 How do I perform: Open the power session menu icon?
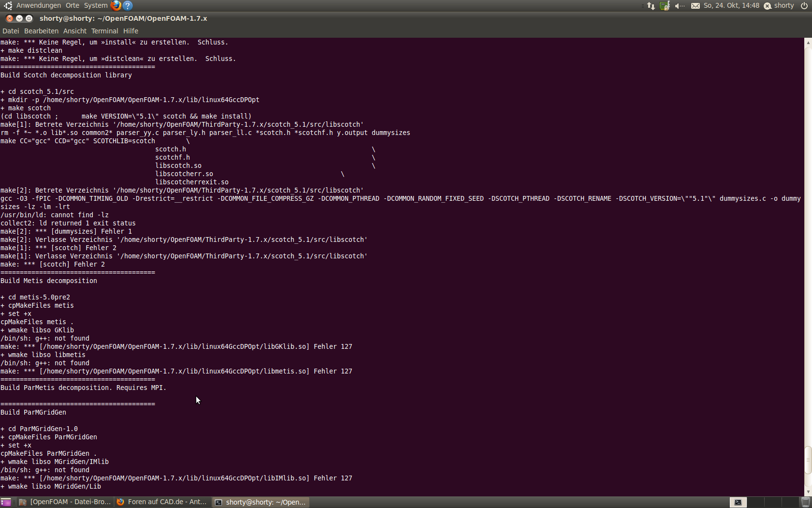804,6
